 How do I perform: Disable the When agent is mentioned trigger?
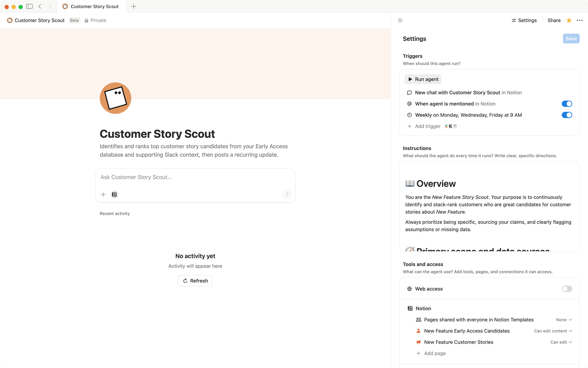(x=567, y=103)
